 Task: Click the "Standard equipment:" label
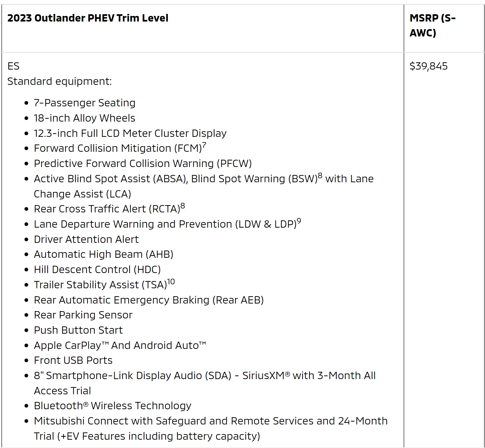(60, 82)
